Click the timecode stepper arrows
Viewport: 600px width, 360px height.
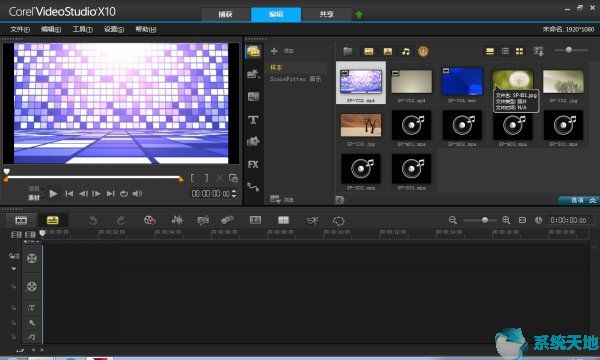[234, 194]
